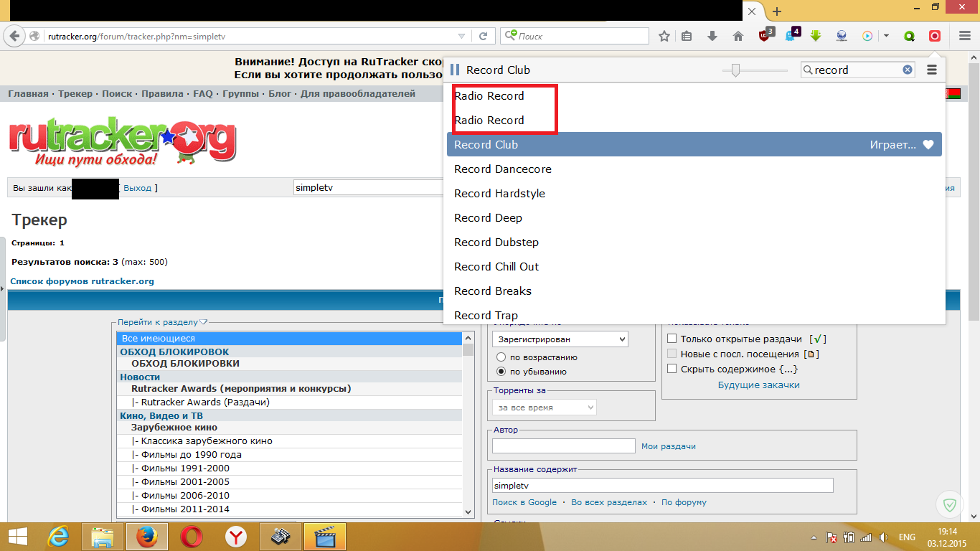980x551 pixels.
Task: Open the 'за все время' period dropdown
Action: 544,407
